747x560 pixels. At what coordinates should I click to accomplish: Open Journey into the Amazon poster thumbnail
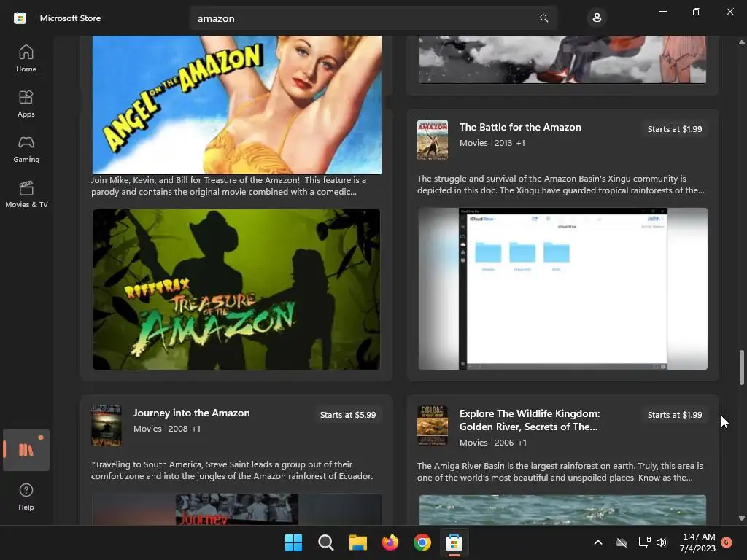(x=107, y=426)
